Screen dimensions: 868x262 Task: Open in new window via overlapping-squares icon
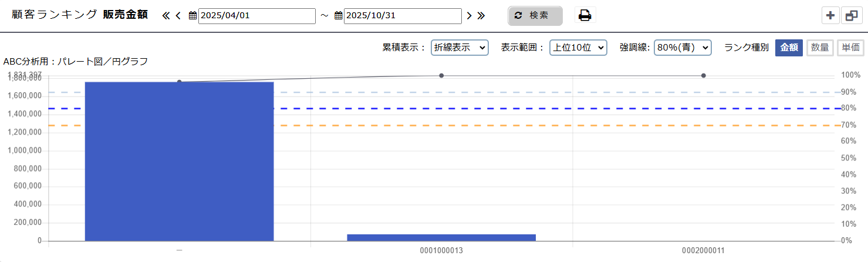pos(852,16)
